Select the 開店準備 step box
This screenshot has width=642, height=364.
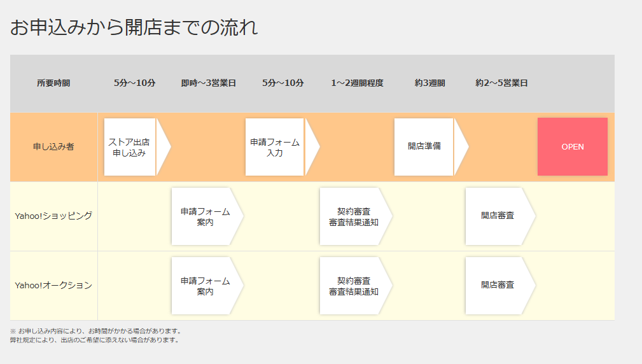(x=431, y=147)
